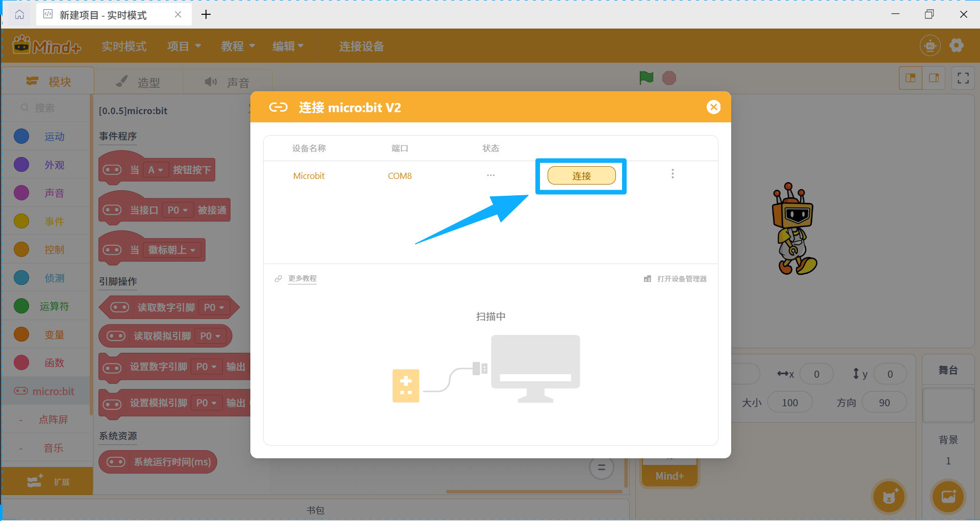Select the 函数 block category
Viewport: 980px width, 521px height.
point(46,362)
